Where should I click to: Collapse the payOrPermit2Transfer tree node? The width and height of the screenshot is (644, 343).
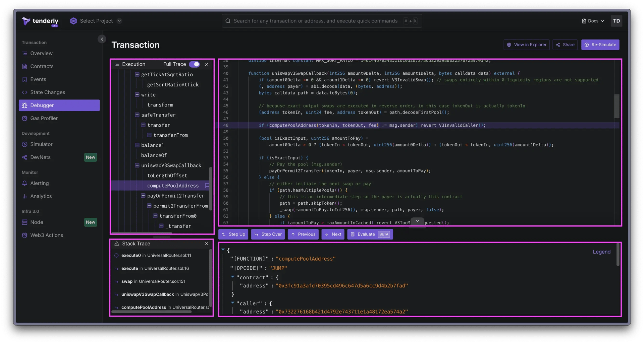point(143,196)
